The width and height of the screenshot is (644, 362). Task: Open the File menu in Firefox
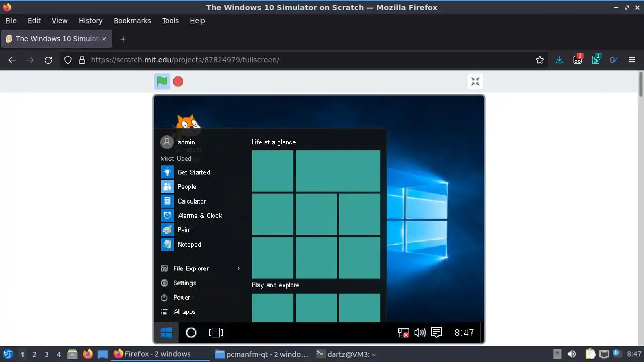point(11,21)
